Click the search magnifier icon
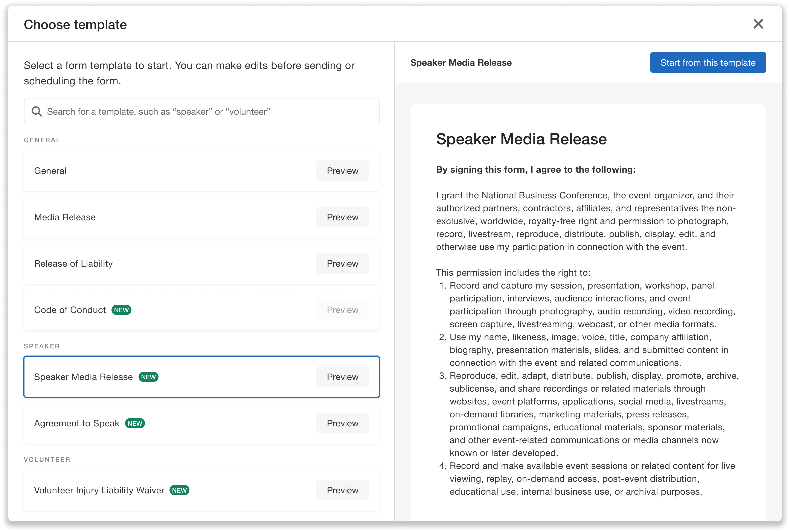 [x=37, y=112]
